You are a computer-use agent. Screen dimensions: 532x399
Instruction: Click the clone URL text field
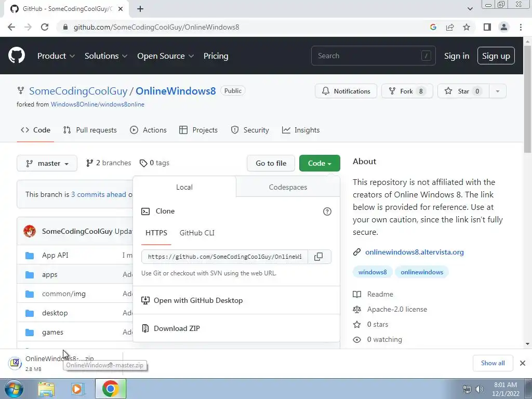point(224,257)
